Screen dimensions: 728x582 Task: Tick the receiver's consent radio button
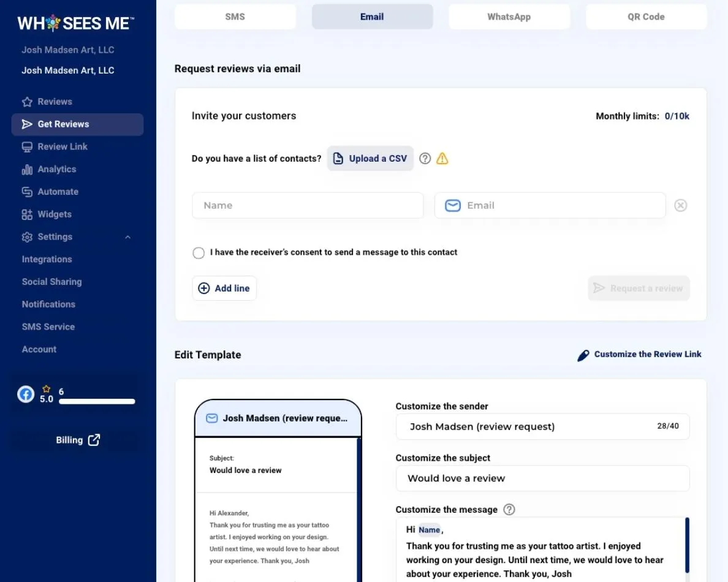click(x=199, y=253)
